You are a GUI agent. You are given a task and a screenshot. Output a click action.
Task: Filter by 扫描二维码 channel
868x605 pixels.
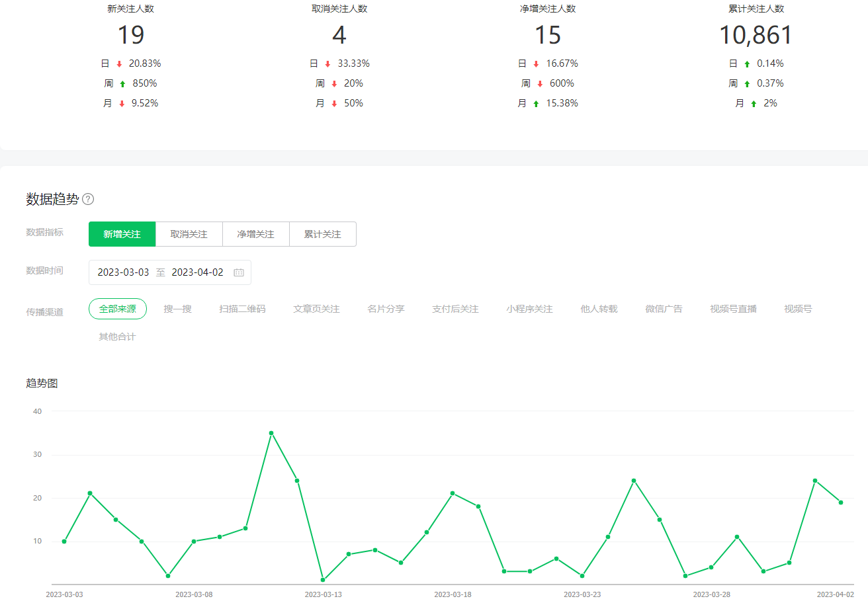242,309
